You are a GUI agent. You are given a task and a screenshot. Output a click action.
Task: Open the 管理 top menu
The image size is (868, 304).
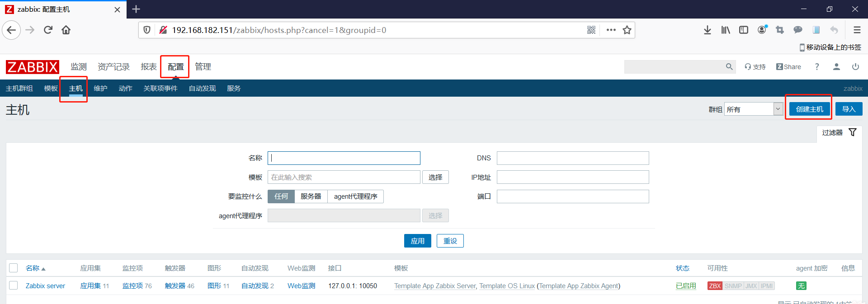tap(203, 67)
